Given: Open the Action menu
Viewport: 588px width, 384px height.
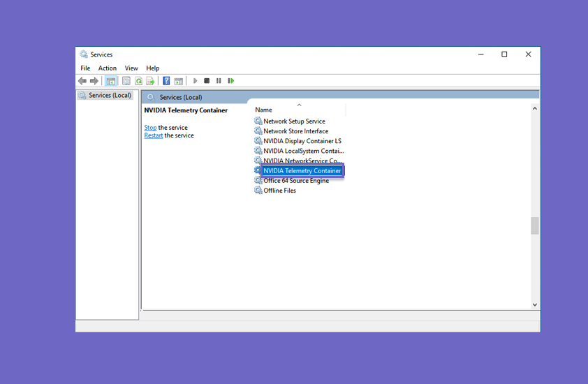Looking at the screenshot, I should point(108,68).
